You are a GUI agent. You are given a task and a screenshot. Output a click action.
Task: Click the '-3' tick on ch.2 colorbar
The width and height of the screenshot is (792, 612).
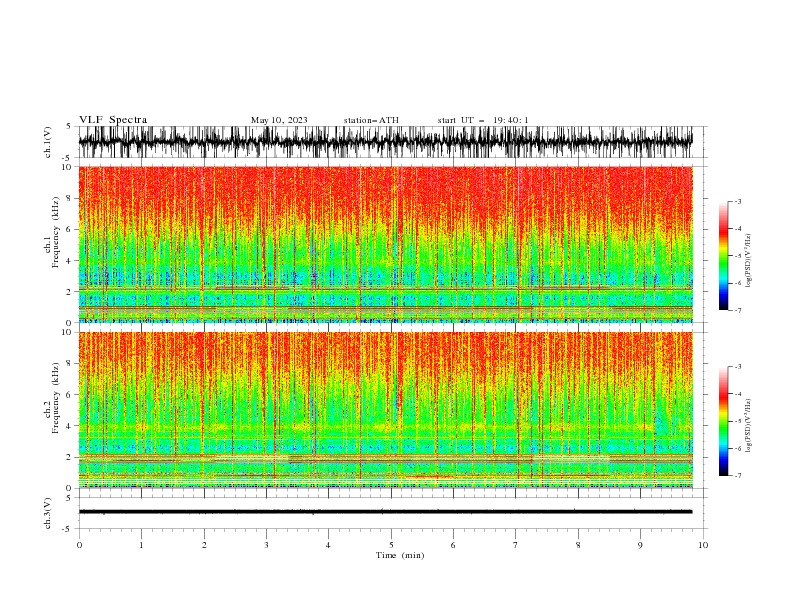(737, 367)
